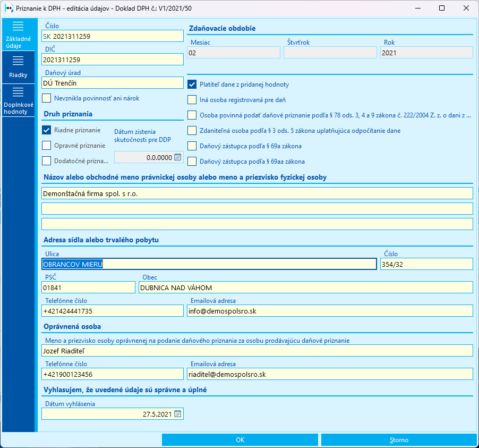This screenshot has width=479, height=448.
Task: Check the Dodatočné priznanie option
Action: coord(46,160)
